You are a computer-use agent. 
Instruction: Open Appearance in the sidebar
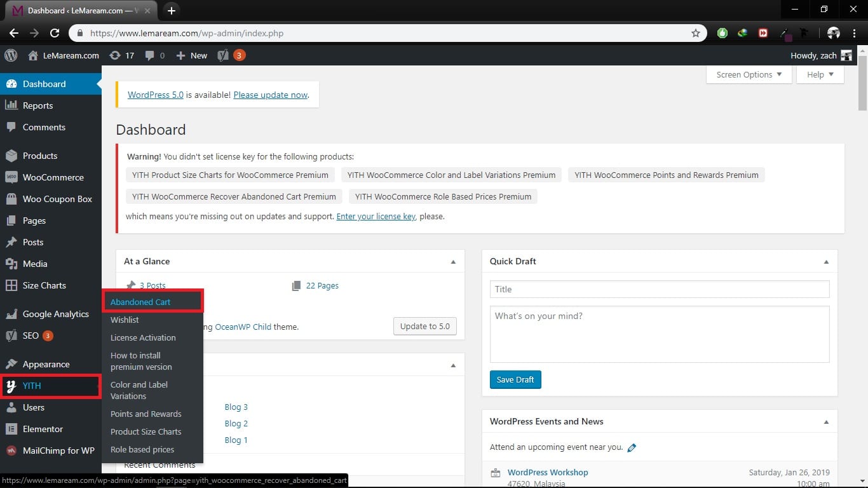(51, 364)
